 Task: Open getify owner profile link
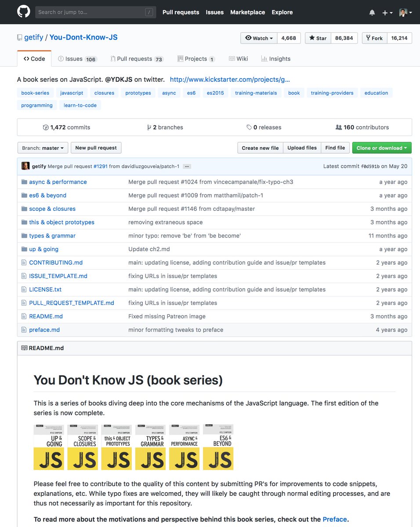[34, 37]
